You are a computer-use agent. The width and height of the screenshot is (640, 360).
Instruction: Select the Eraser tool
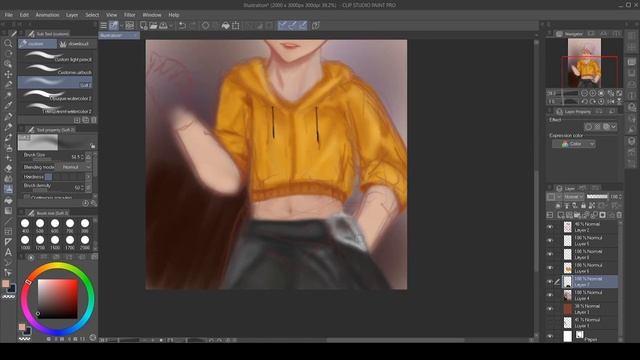coord(8,168)
